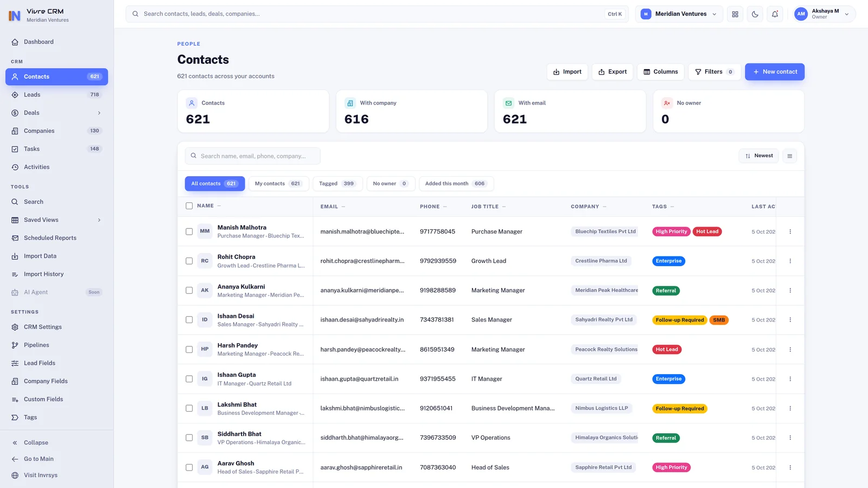Open Companies in the sidebar
Screen dimensions: 868x488
pos(56,131)
